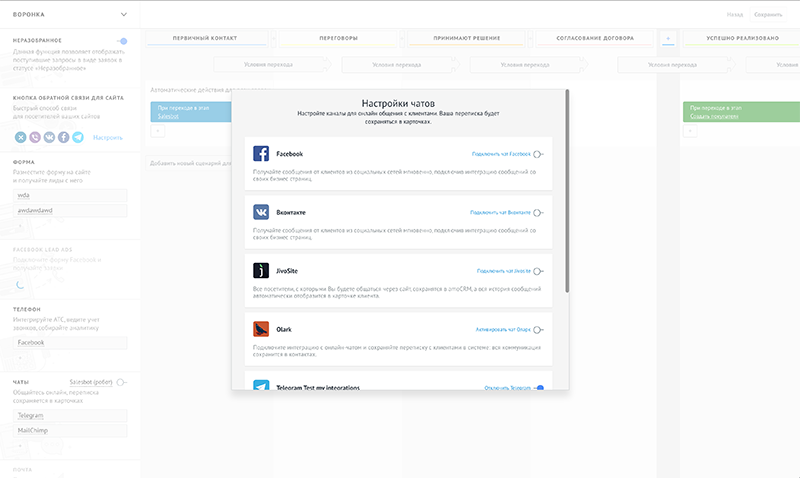Image resolution: width=800 pixels, height=478 pixels.
Task: Click the Facebook logo in chat settings
Action: [x=261, y=154]
